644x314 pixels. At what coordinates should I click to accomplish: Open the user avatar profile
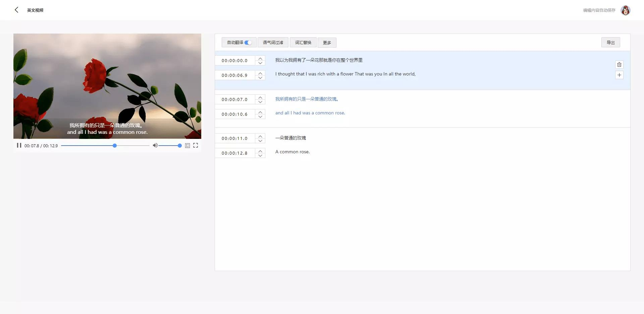(625, 10)
